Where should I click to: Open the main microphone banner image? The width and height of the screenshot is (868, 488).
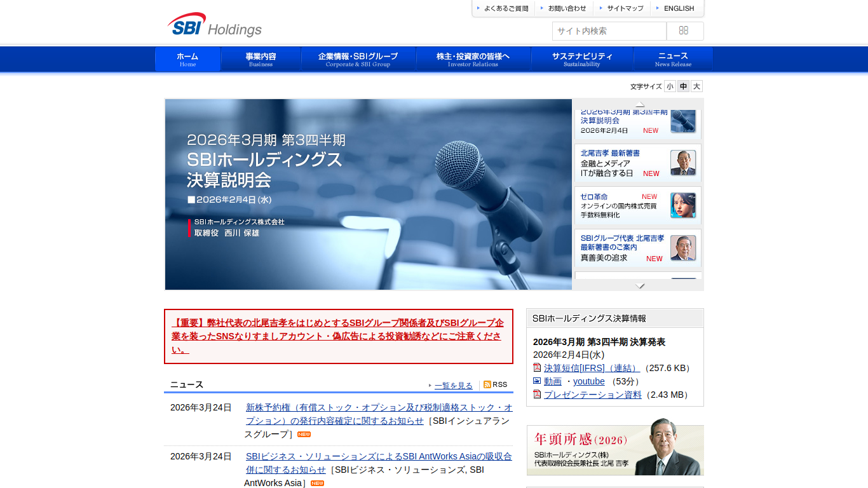pos(369,194)
